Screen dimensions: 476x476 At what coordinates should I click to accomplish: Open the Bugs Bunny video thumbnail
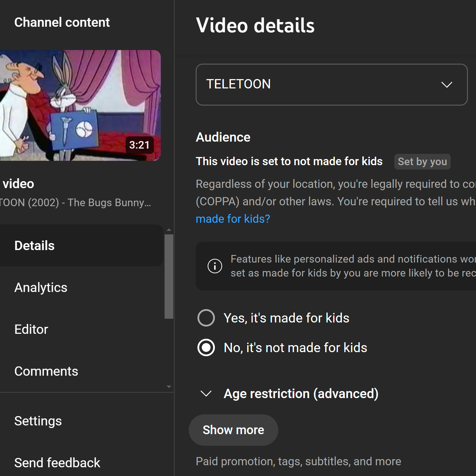point(80,105)
